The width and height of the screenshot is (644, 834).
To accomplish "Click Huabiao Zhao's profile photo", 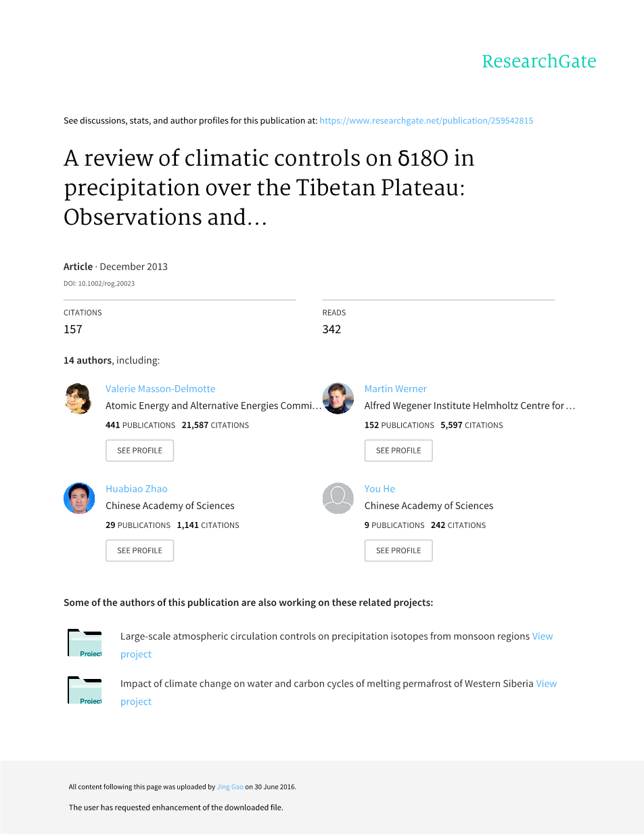I will (78, 498).
